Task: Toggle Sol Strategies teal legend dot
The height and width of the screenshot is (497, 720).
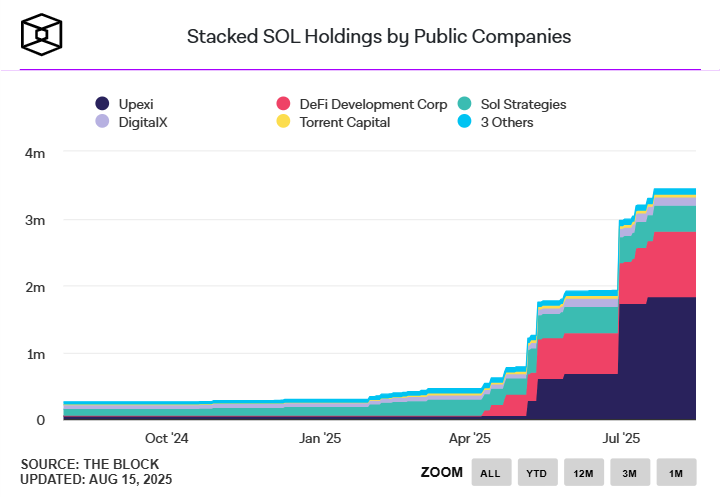Action: tap(464, 103)
